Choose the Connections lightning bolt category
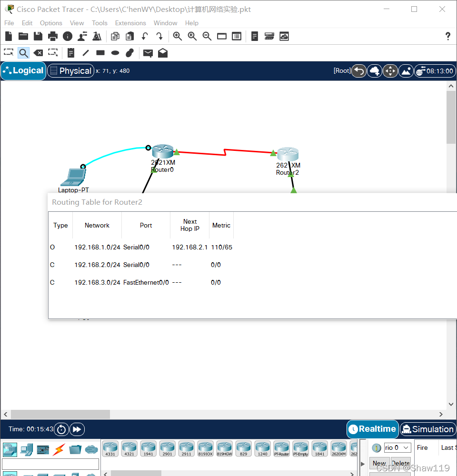This screenshot has height=476, width=457. pyautogui.click(x=59, y=449)
